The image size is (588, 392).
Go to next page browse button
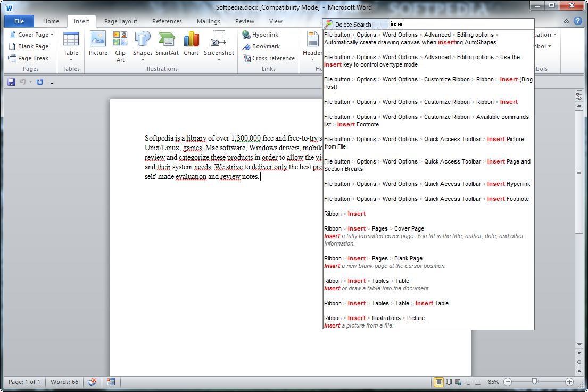pos(579,371)
